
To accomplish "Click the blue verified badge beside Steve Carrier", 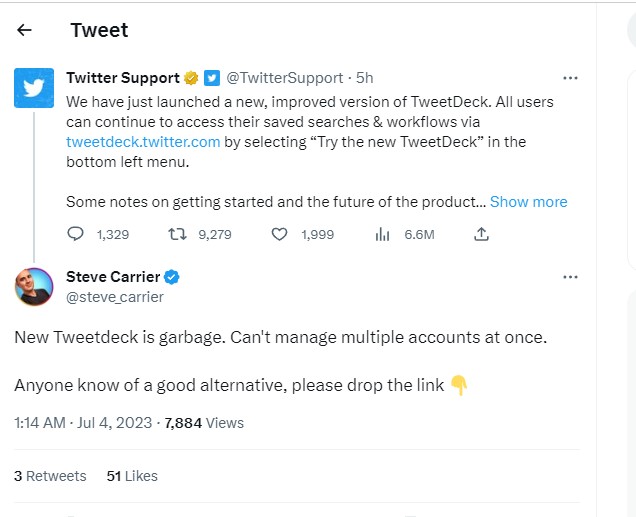I will (x=172, y=277).
